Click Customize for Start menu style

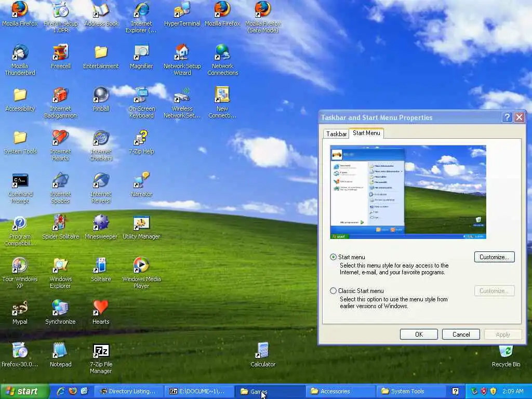pos(495,257)
